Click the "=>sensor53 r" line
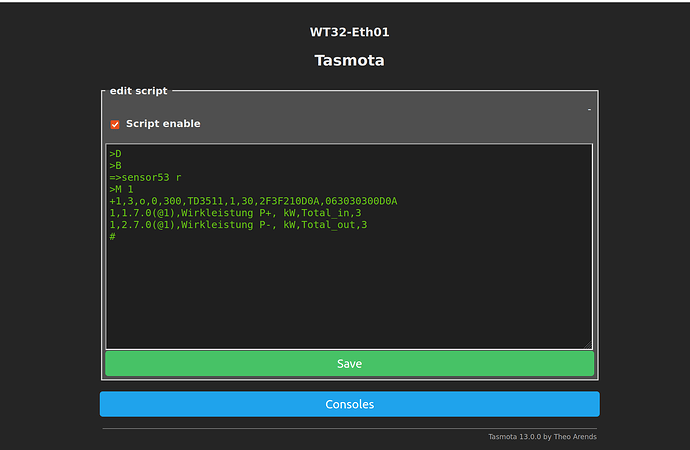The width and height of the screenshot is (690, 450). click(145, 178)
